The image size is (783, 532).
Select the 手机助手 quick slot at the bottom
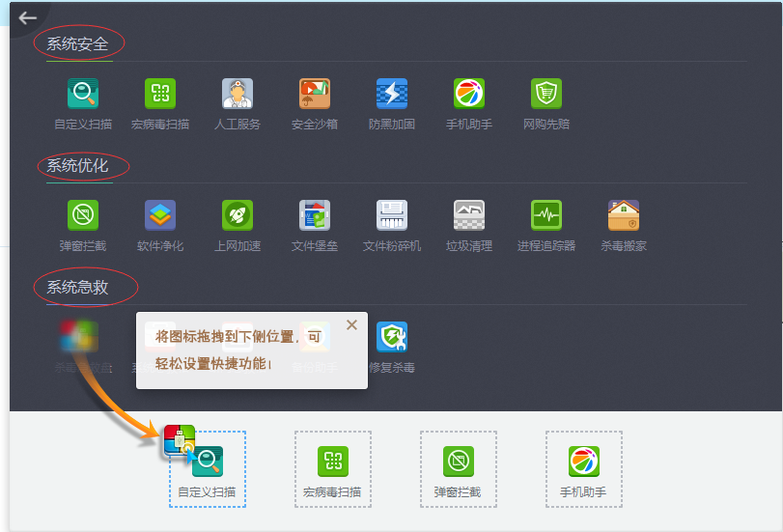(584, 469)
